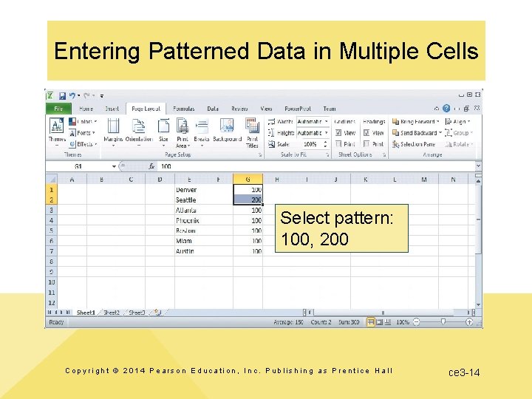Click in the formula bar showing 100

[x=316, y=166]
